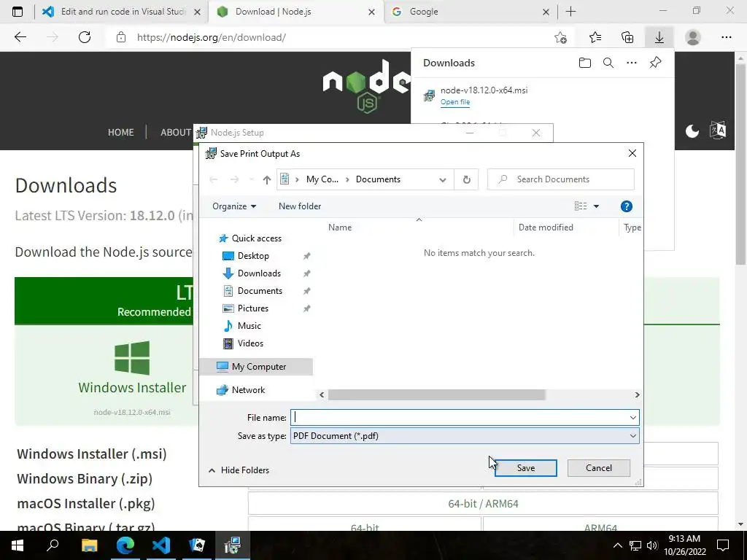Open the Save as type dropdown
The height and width of the screenshot is (560, 747).
pos(465,436)
